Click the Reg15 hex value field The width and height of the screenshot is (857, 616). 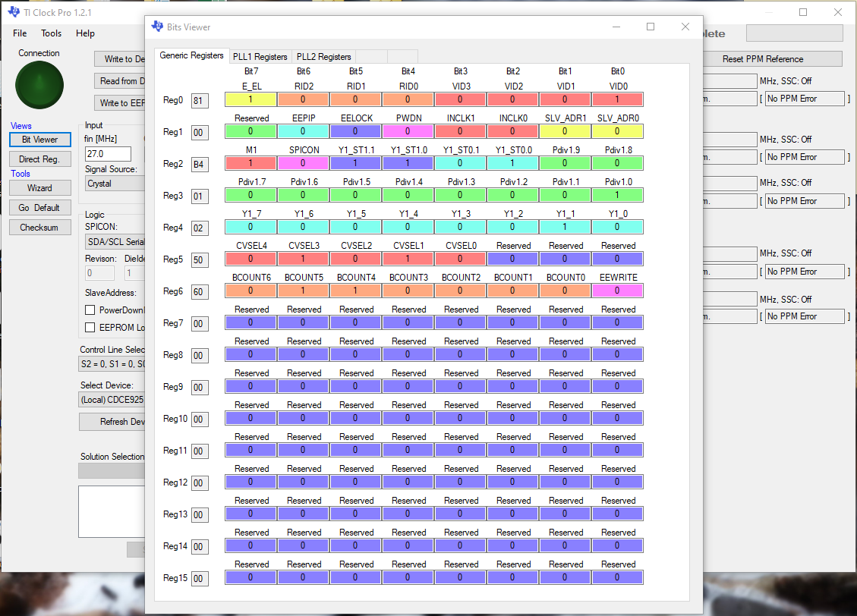[200, 578]
